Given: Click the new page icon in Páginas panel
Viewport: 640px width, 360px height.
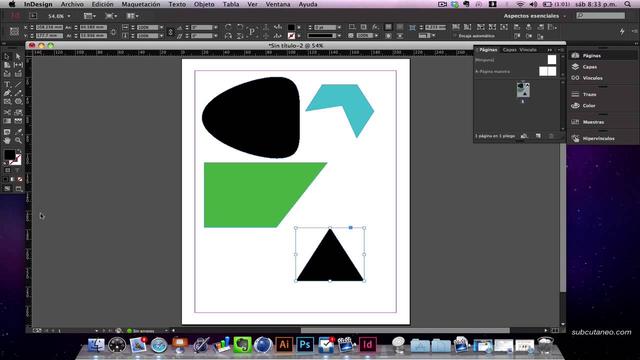Looking at the screenshot, I should pos(538,136).
